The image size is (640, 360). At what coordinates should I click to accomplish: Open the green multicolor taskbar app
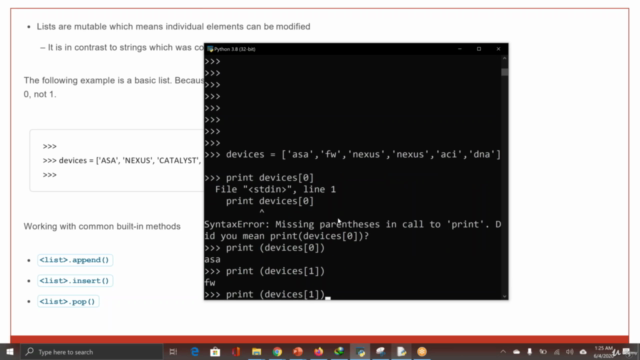pyautogui.click(x=339, y=351)
